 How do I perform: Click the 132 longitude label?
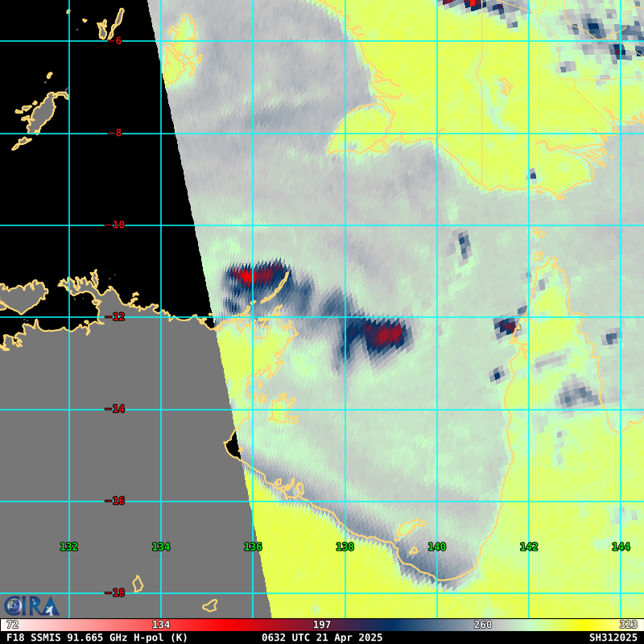click(68, 547)
